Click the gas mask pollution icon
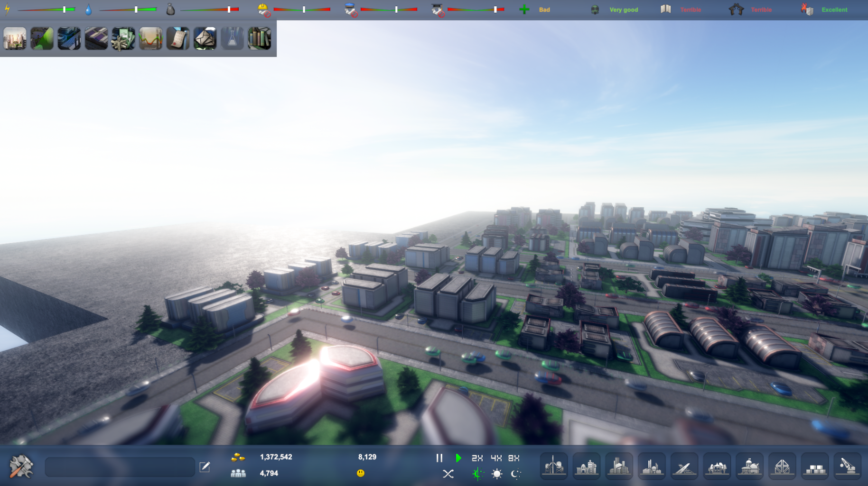 tap(595, 9)
